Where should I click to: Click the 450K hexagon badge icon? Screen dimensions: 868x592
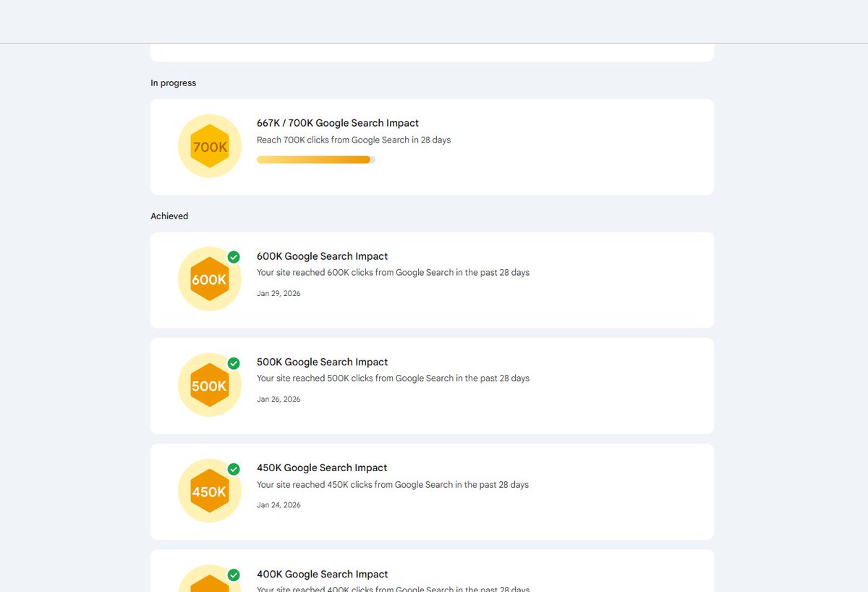tap(210, 491)
